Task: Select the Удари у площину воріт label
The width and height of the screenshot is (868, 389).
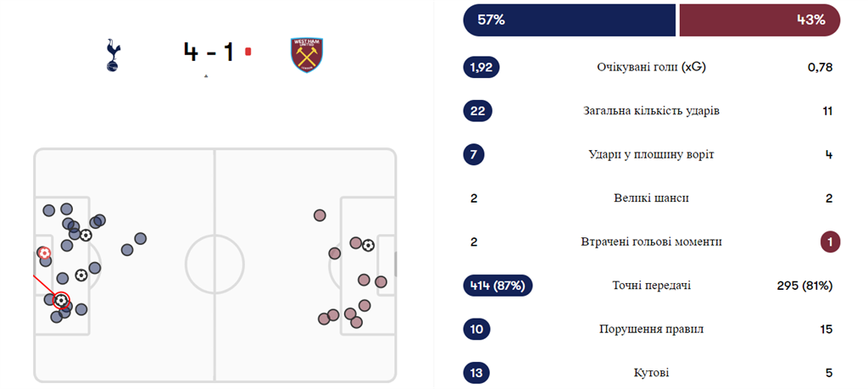Action: (x=651, y=154)
